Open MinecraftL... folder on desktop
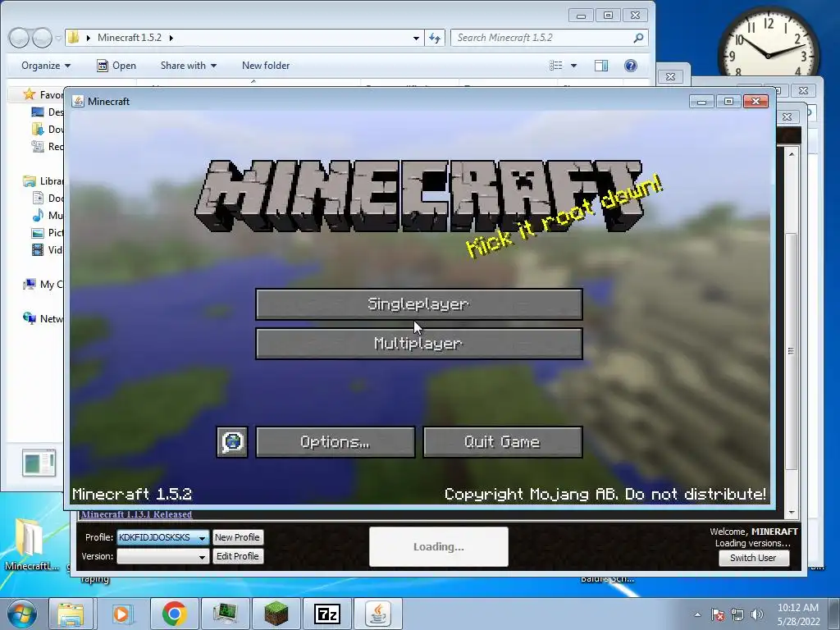 pos(31,544)
